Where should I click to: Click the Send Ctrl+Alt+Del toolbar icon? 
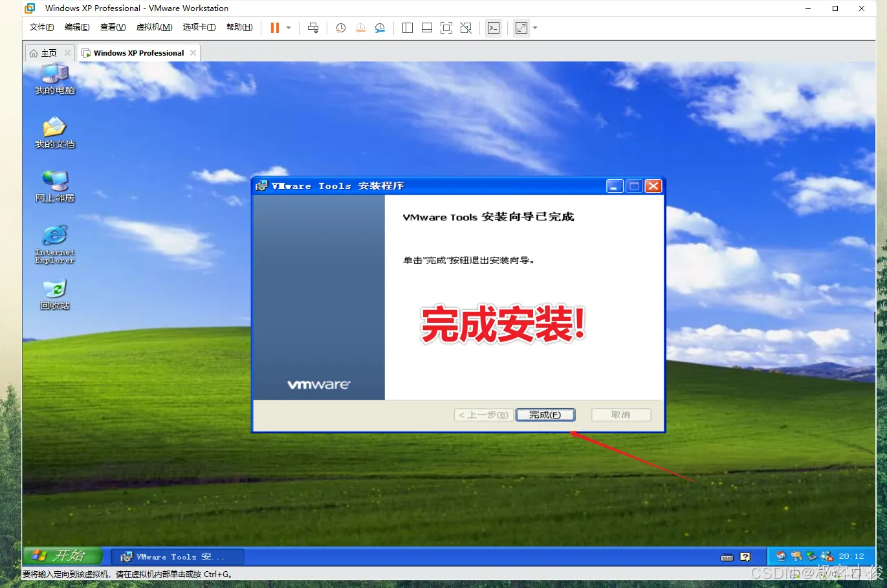[x=313, y=28]
